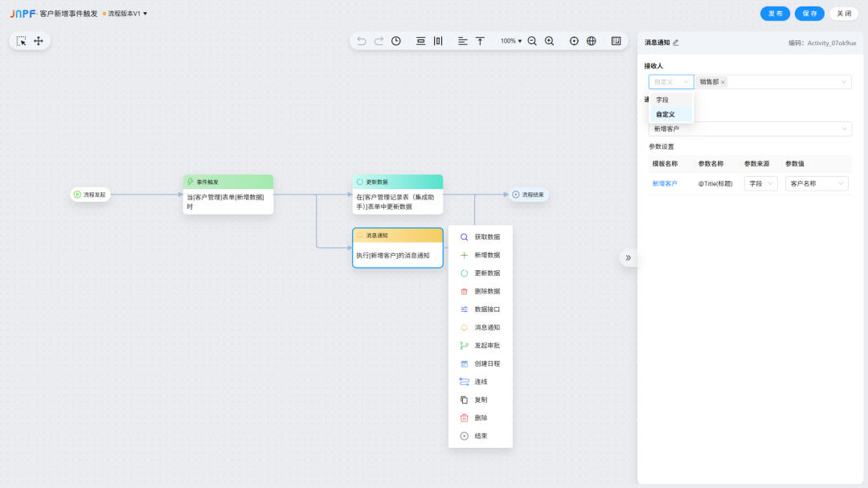Click the 参数名称 column header

point(710,164)
